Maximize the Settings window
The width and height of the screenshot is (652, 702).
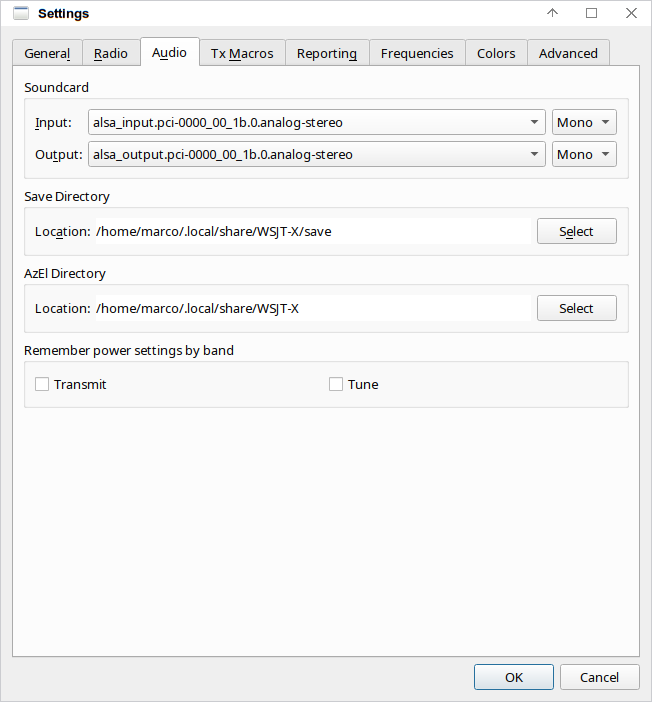[592, 13]
